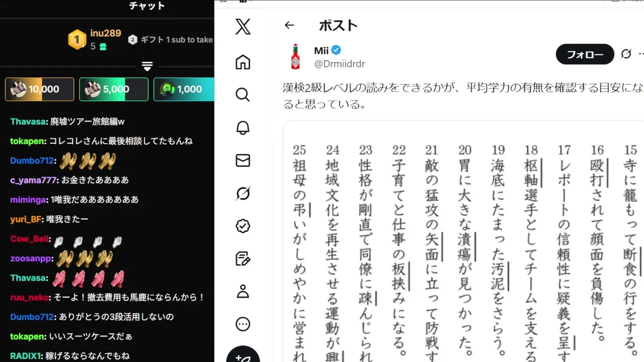Click the number 1 gold rank badge
The image size is (644, 362).
pyautogui.click(x=77, y=40)
